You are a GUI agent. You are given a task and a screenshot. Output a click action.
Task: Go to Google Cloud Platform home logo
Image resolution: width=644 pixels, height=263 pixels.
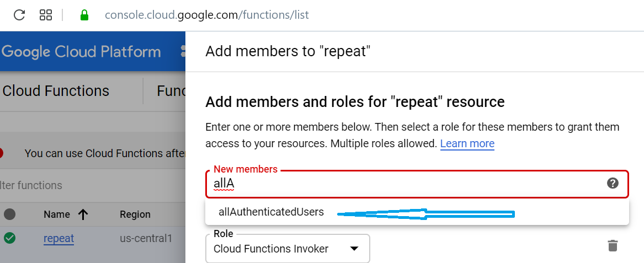82,52
